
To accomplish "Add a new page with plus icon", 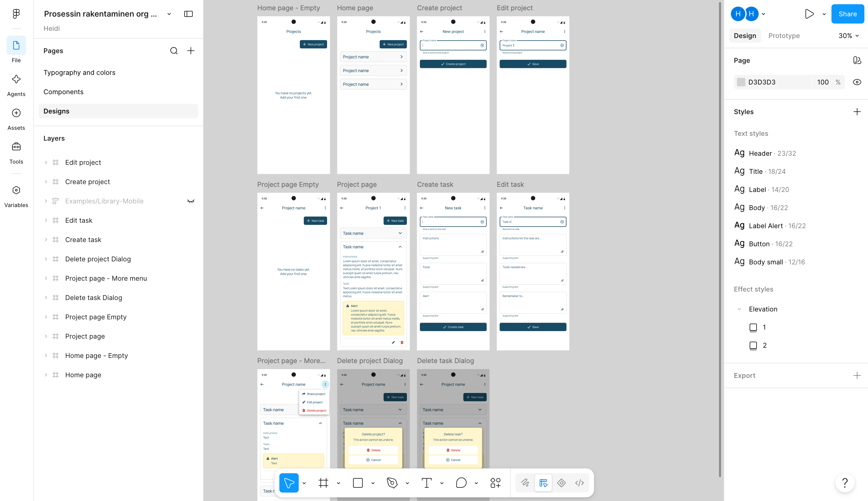I will [191, 51].
